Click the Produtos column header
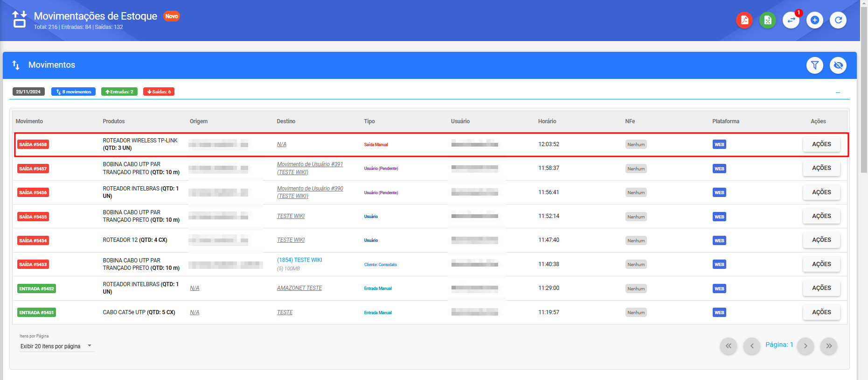This screenshot has height=380, width=868. pyautogui.click(x=114, y=121)
